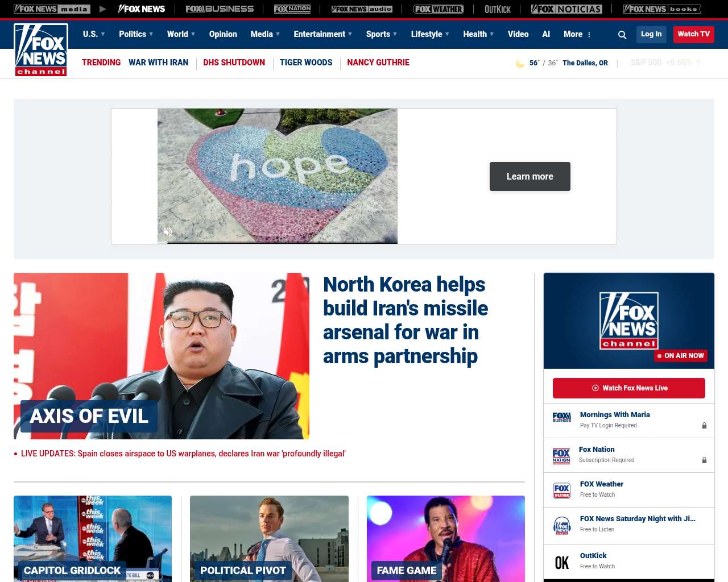Click the Fox Nation icon in the sidebar list
This screenshot has width=728, height=582.
[x=561, y=456]
